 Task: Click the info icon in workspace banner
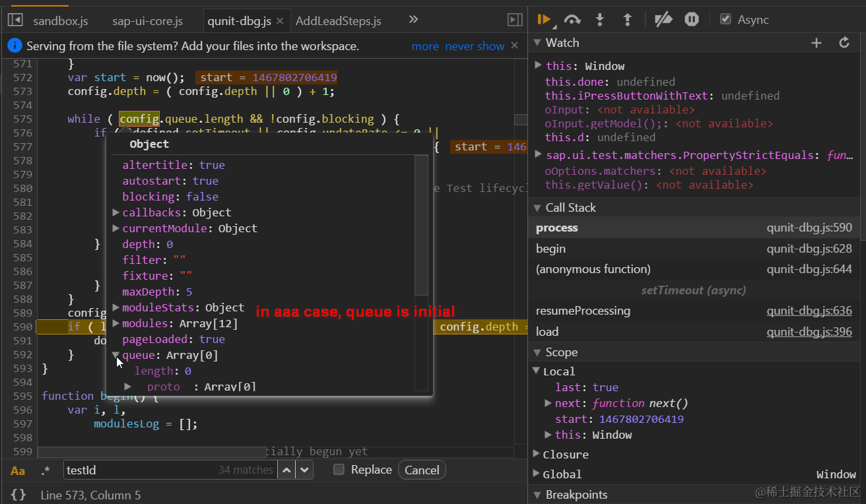15,46
